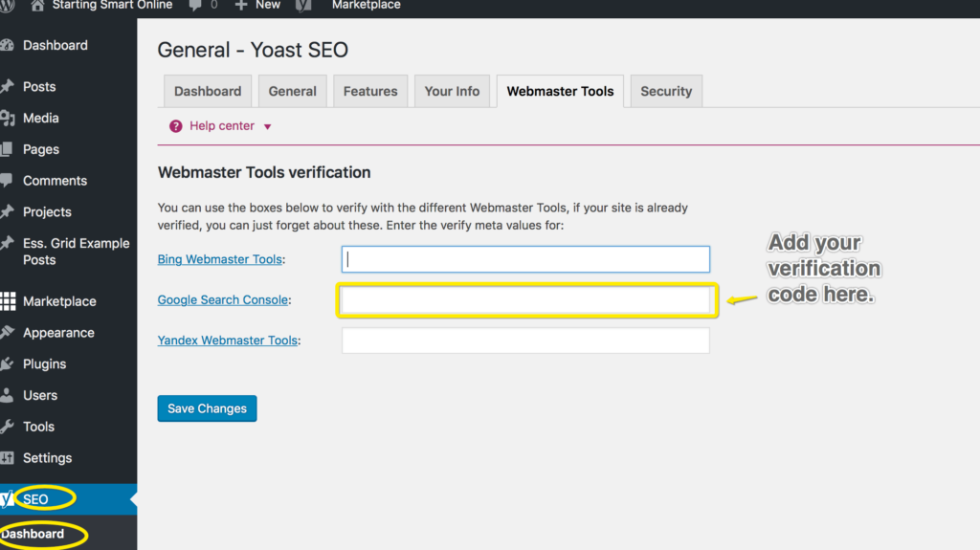Focus the Bing Webmaster Tools input field
Screen dimensions: 980x550
coord(525,259)
